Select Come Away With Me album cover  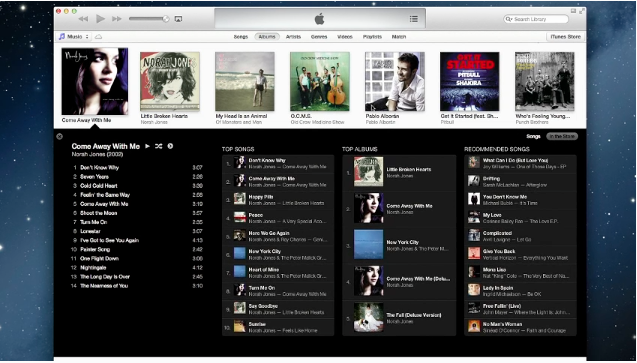95,81
